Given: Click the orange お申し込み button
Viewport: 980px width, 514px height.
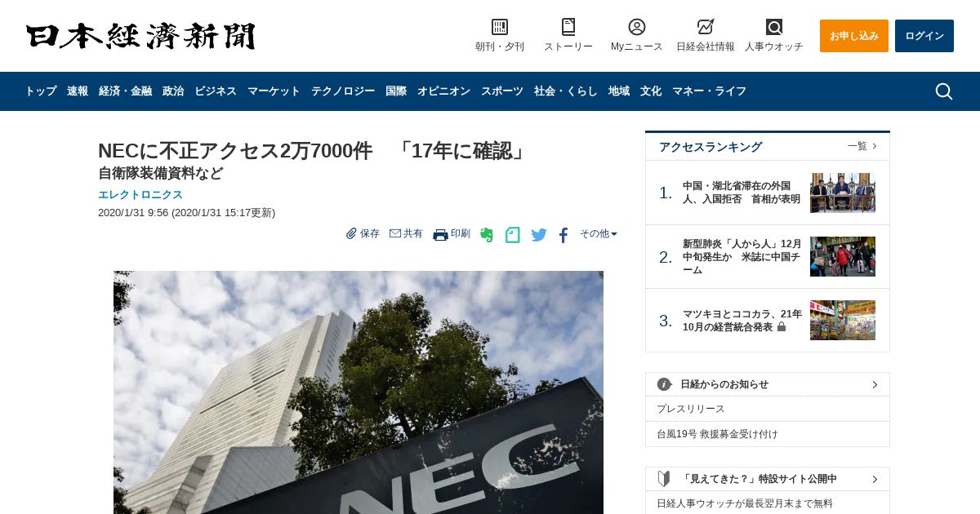Looking at the screenshot, I should [x=854, y=36].
